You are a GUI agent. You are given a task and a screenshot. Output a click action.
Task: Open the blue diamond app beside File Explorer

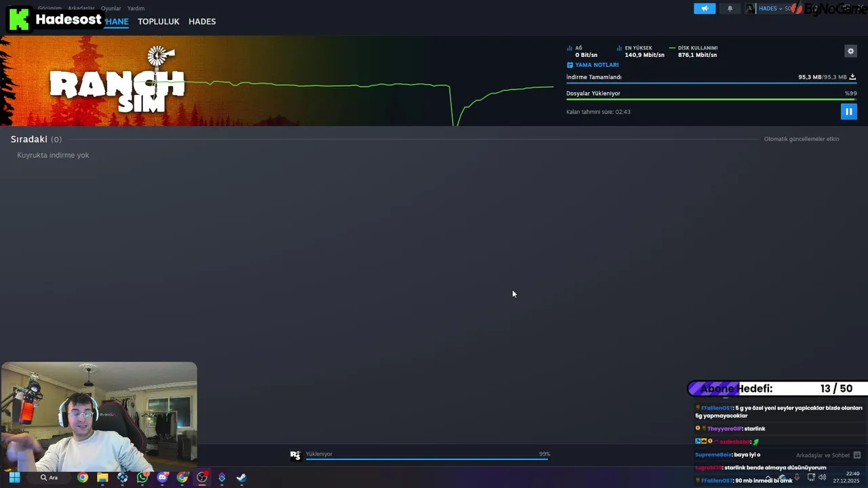122,478
